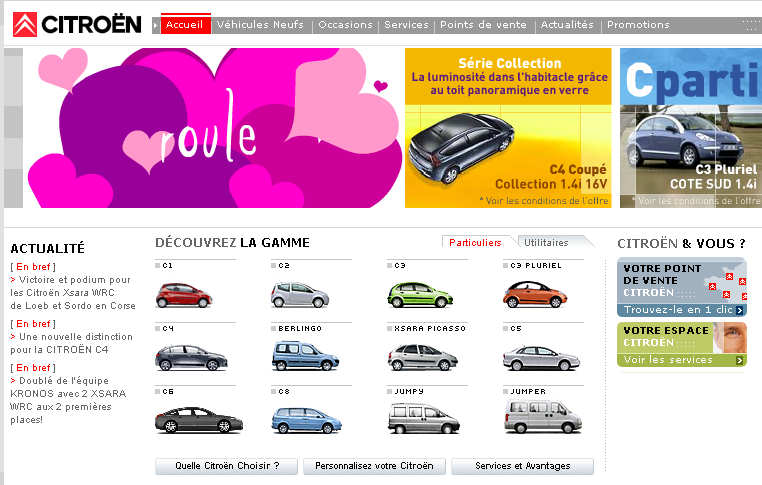
Task: Click the JUMPY model label
Action: (409, 391)
